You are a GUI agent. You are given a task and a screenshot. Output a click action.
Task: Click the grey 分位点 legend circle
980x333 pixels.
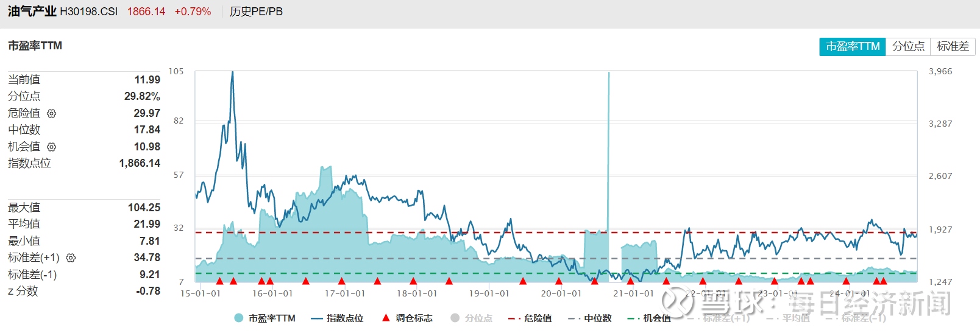455,318
